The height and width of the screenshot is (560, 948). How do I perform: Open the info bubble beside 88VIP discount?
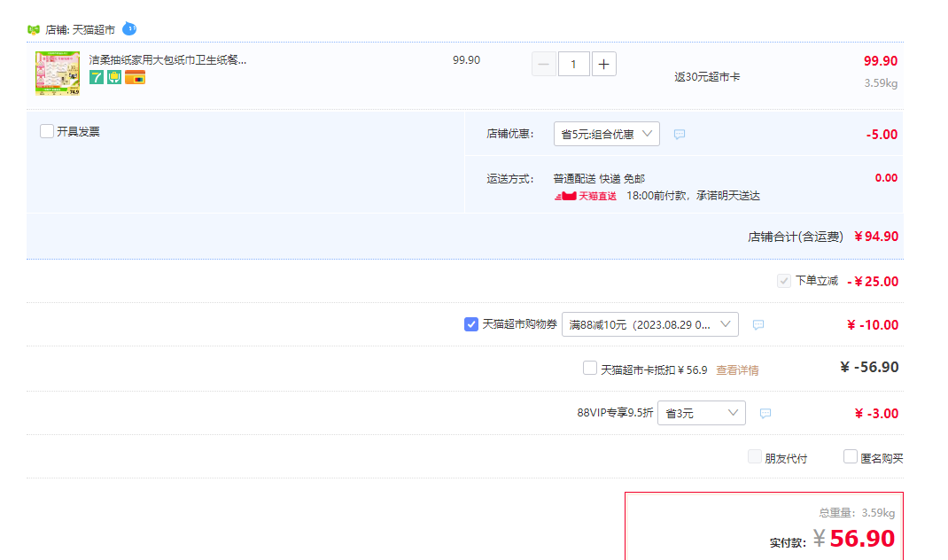pos(765,414)
